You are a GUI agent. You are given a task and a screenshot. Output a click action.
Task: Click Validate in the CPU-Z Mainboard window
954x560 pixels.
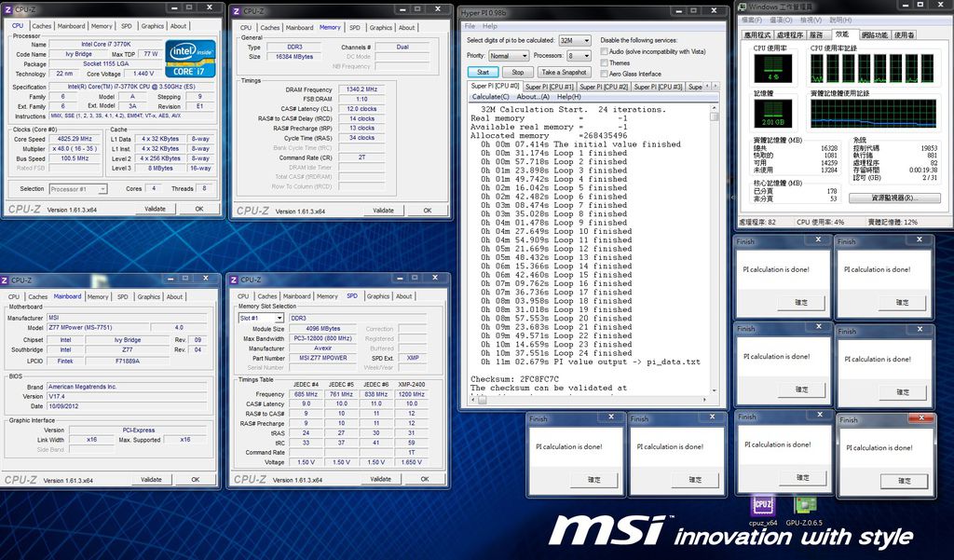point(152,480)
